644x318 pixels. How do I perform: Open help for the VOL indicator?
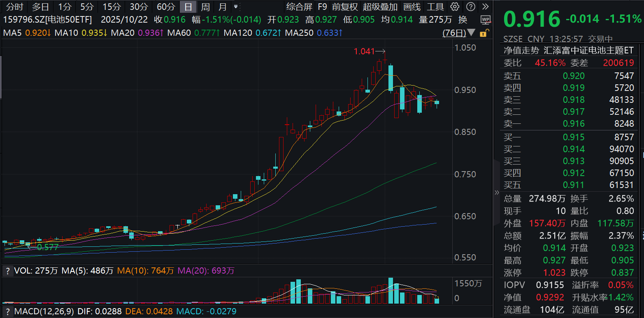(x=7, y=271)
